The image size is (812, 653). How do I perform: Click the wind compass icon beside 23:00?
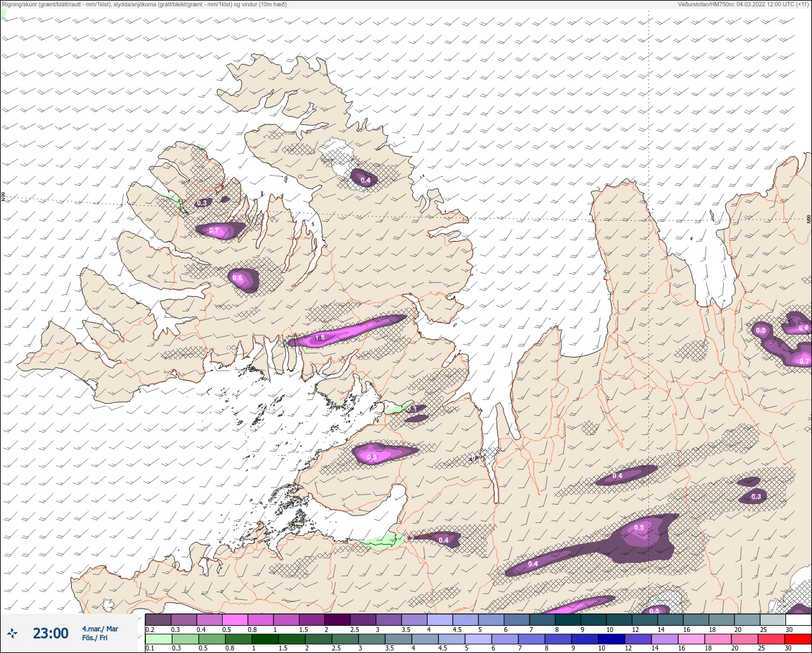coord(13,633)
